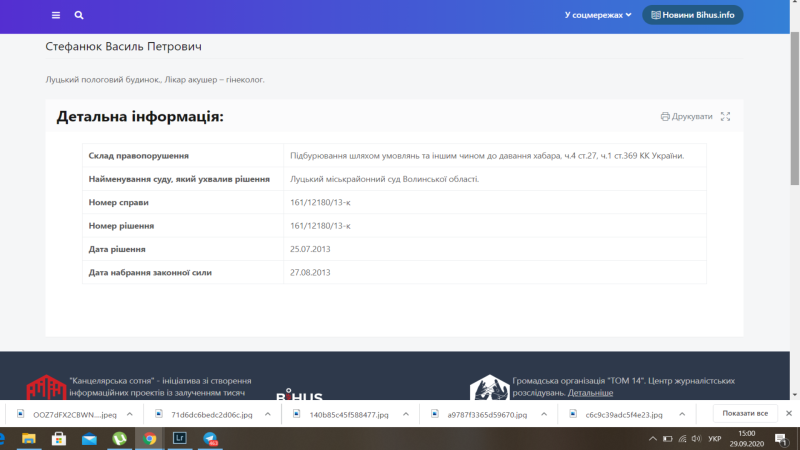Open uTorrent from taskbar

[119, 439]
